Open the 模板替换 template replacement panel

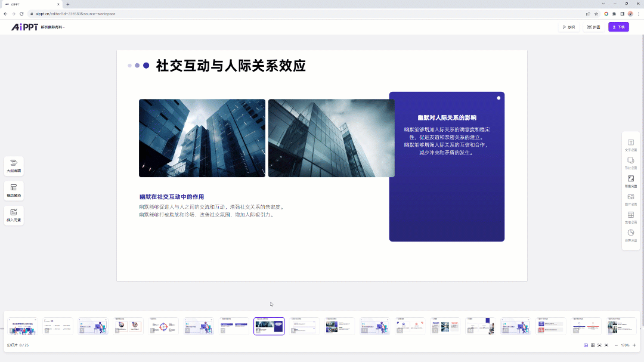click(13, 190)
